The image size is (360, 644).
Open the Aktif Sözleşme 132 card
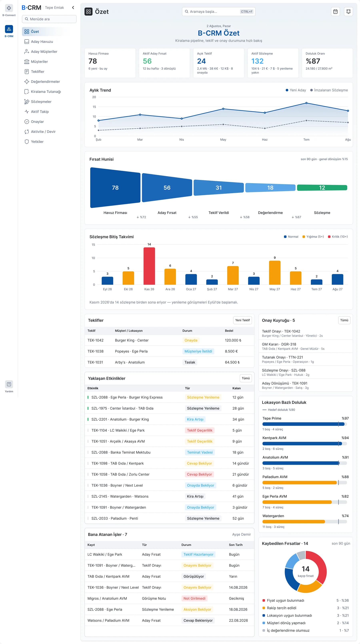pyautogui.click(x=273, y=63)
